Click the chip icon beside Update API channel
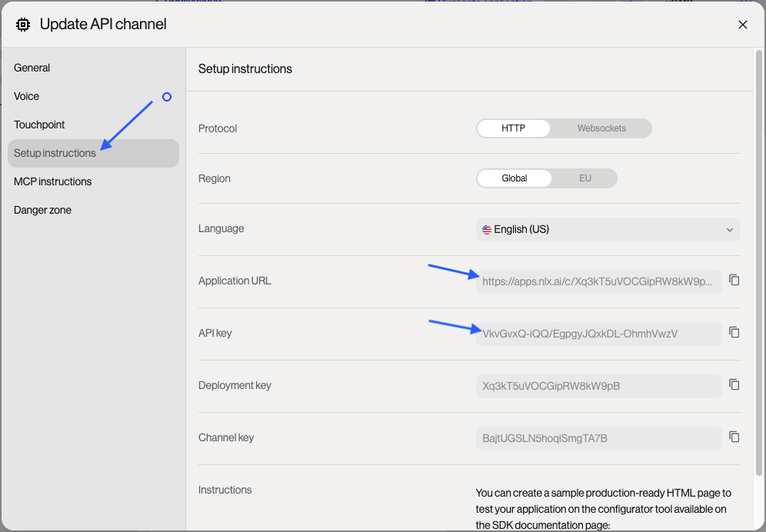This screenshot has width=766, height=532. [23, 25]
